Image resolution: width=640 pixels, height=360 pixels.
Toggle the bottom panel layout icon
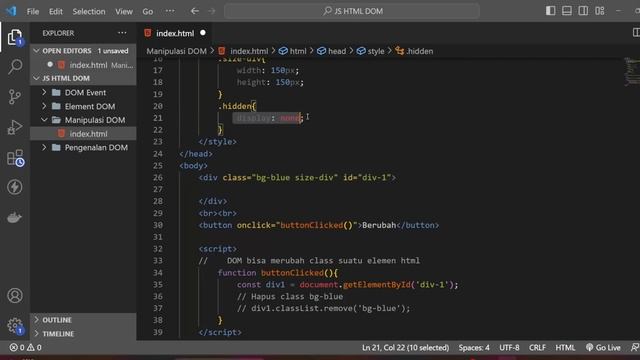[567, 11]
